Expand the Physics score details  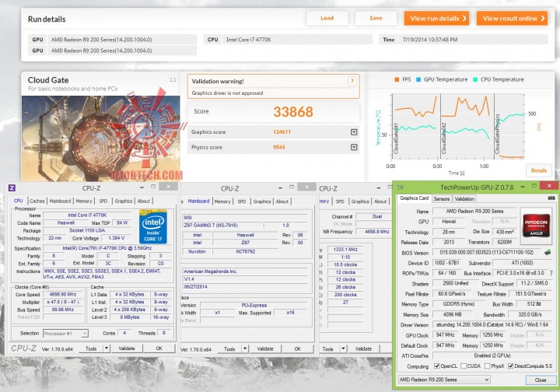click(354, 147)
